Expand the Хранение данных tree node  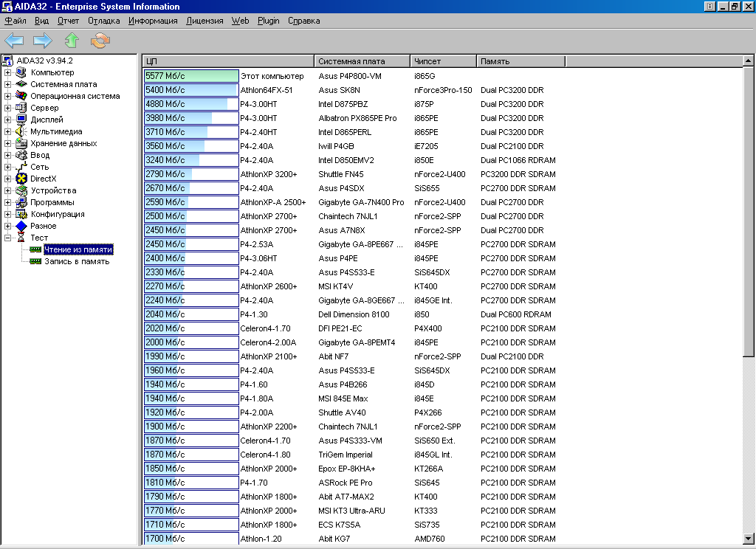[8, 143]
